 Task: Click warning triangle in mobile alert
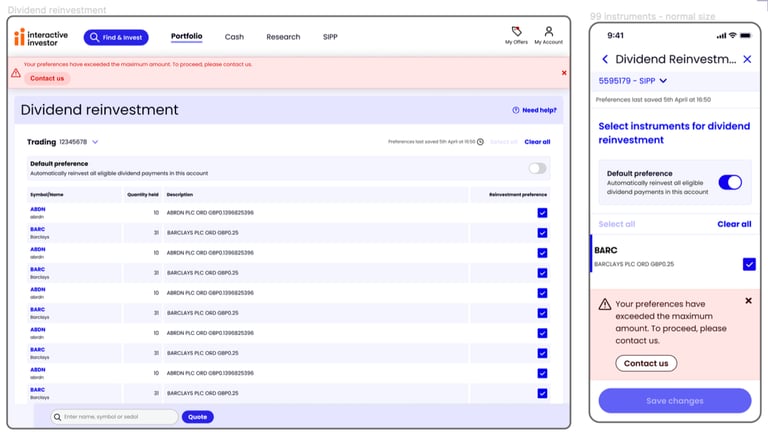tap(605, 304)
